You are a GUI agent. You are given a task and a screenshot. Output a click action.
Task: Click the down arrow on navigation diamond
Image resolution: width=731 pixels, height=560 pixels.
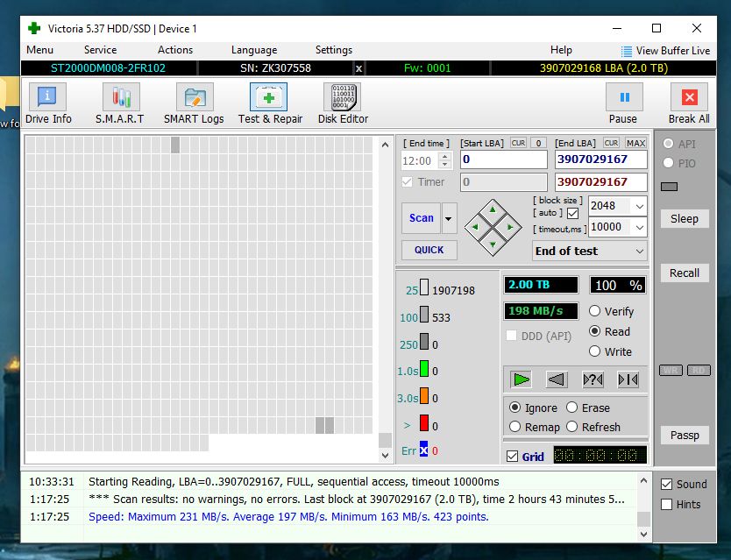[493, 245]
